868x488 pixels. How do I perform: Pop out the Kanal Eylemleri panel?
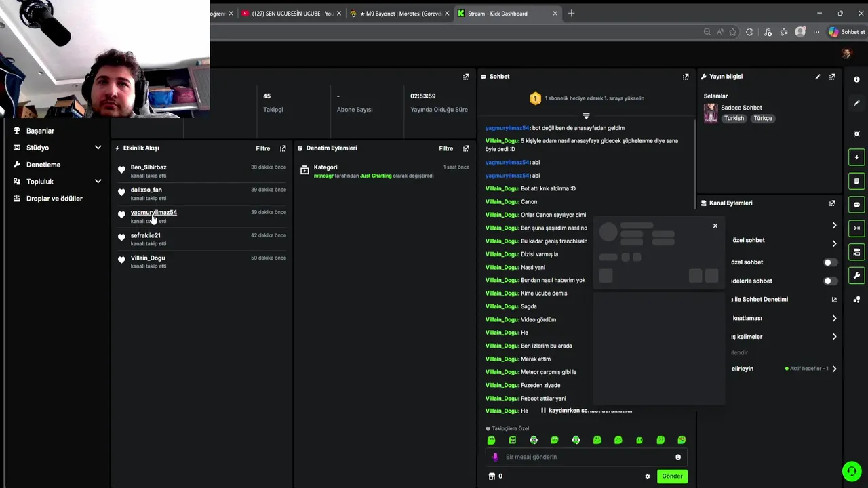coord(832,203)
